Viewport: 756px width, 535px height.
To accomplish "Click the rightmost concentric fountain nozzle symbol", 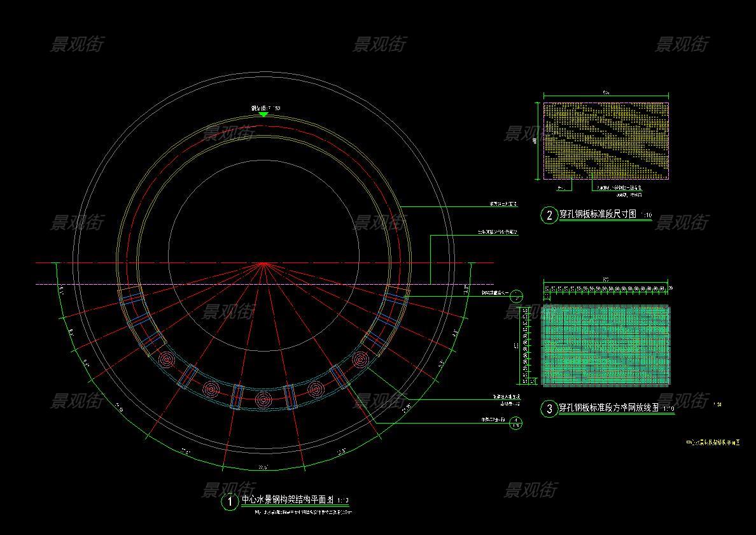I will point(360,360).
